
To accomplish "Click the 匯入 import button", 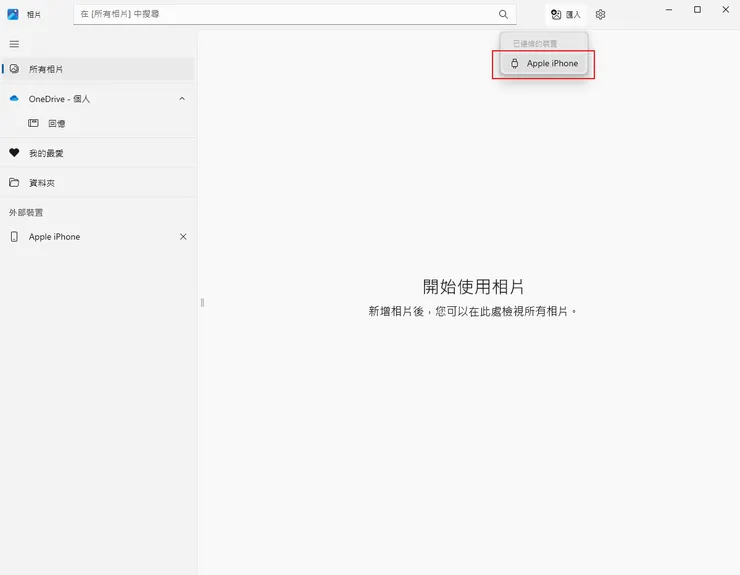I will point(566,15).
